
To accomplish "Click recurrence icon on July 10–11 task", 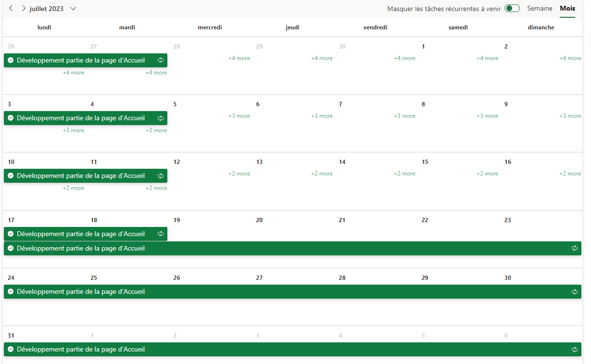I will pyautogui.click(x=161, y=176).
